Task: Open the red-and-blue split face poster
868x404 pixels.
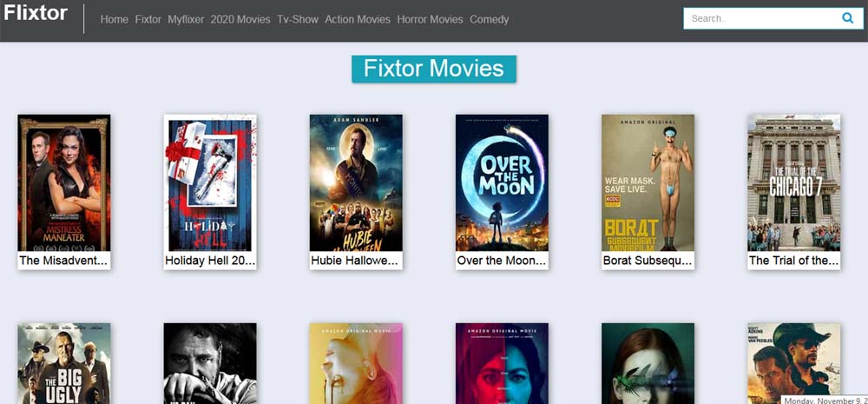Action: (x=502, y=363)
